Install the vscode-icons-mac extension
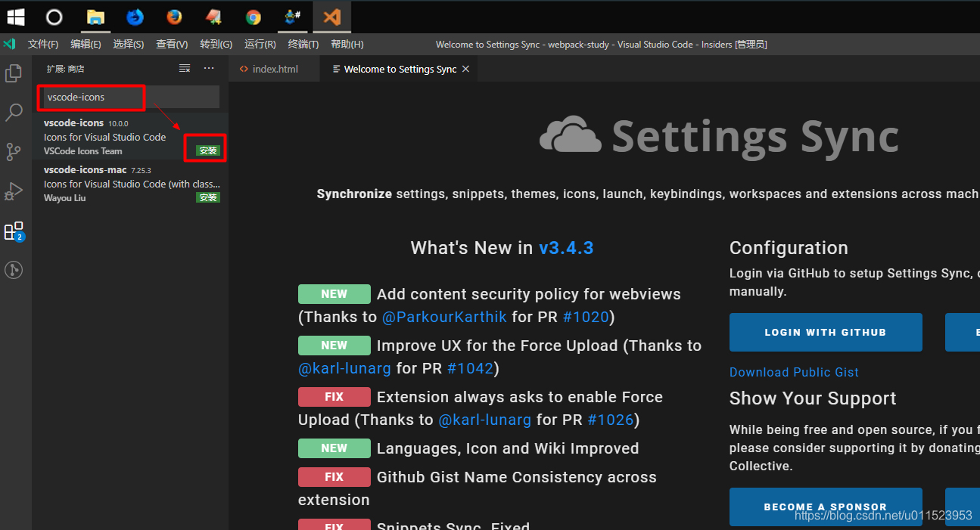The image size is (980, 530). pyautogui.click(x=208, y=197)
